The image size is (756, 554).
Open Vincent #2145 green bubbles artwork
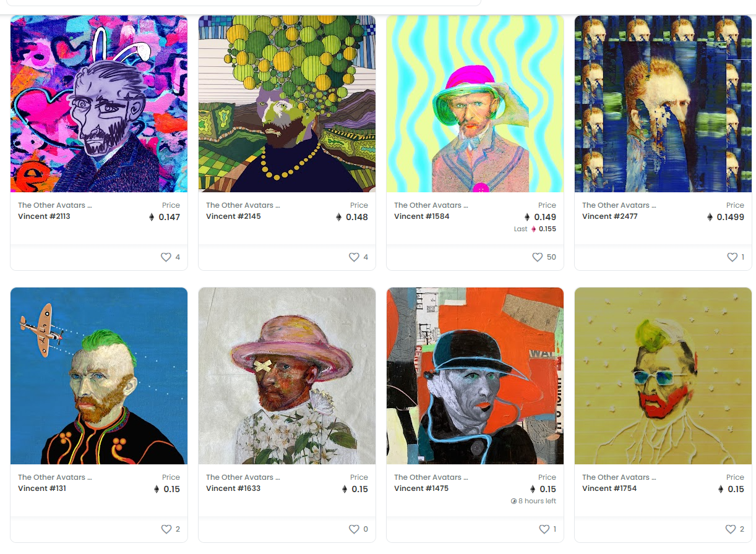[287, 104]
